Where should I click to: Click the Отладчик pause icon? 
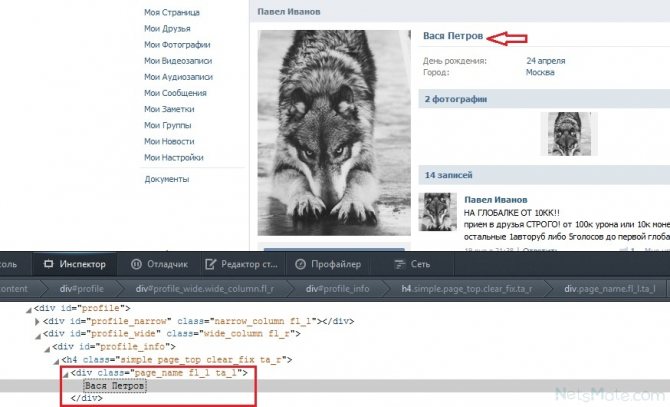136,264
